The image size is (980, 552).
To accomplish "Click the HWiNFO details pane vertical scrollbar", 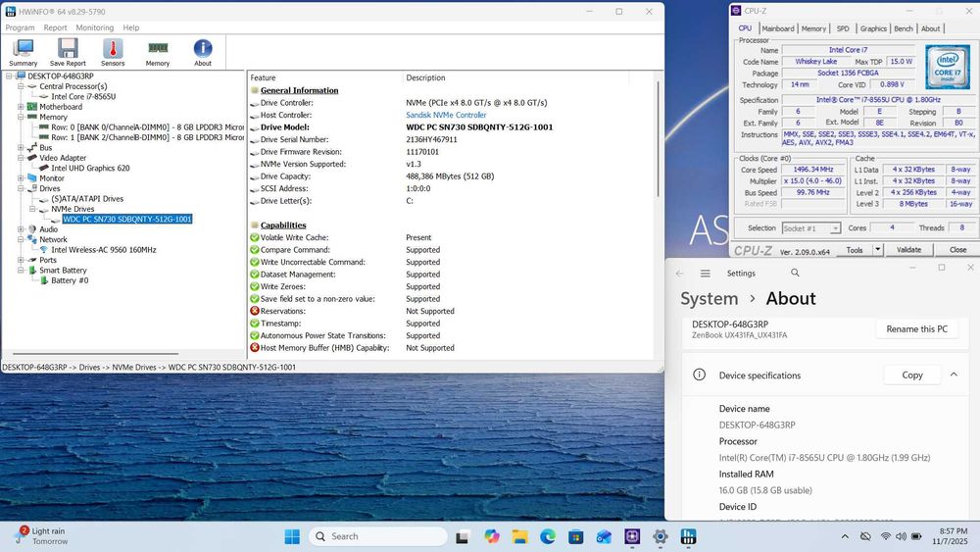I will 658,140.
